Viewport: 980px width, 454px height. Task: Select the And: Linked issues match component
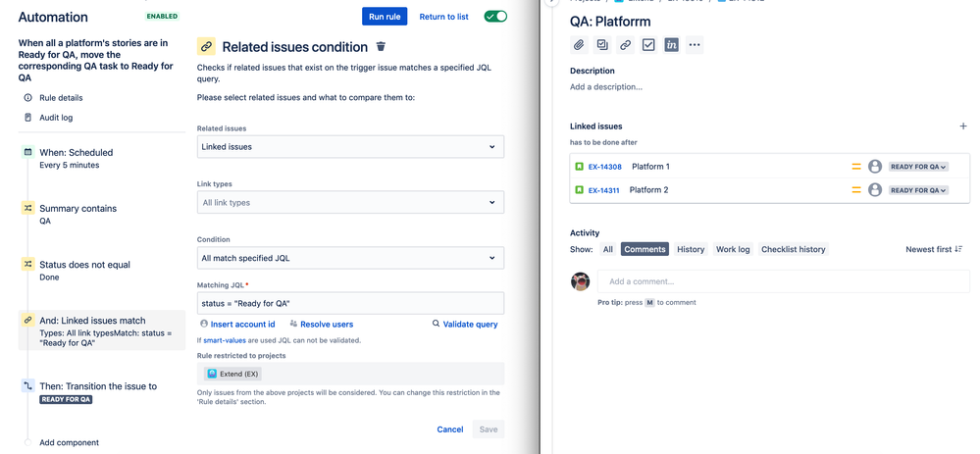102,330
